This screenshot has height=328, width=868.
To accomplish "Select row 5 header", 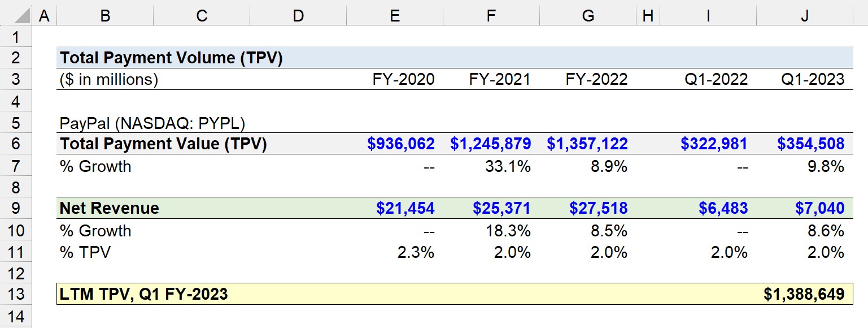I will click(x=16, y=122).
